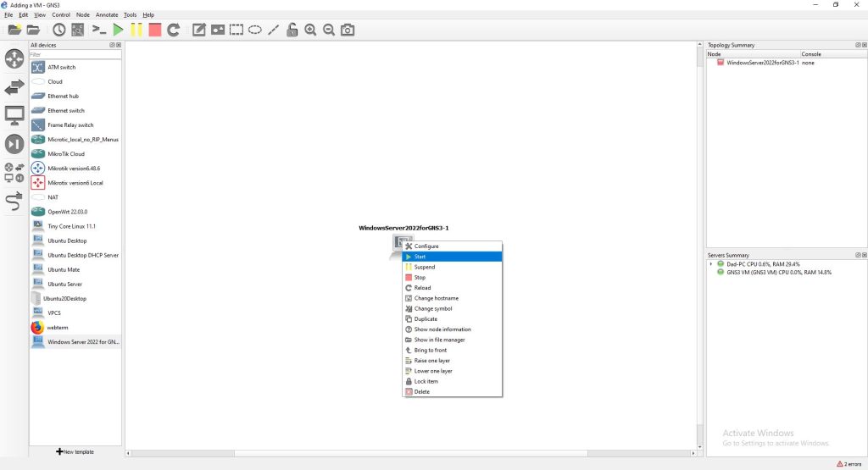Choose Suspend in the context menu
This screenshot has width=868, height=470.
[x=453, y=267]
